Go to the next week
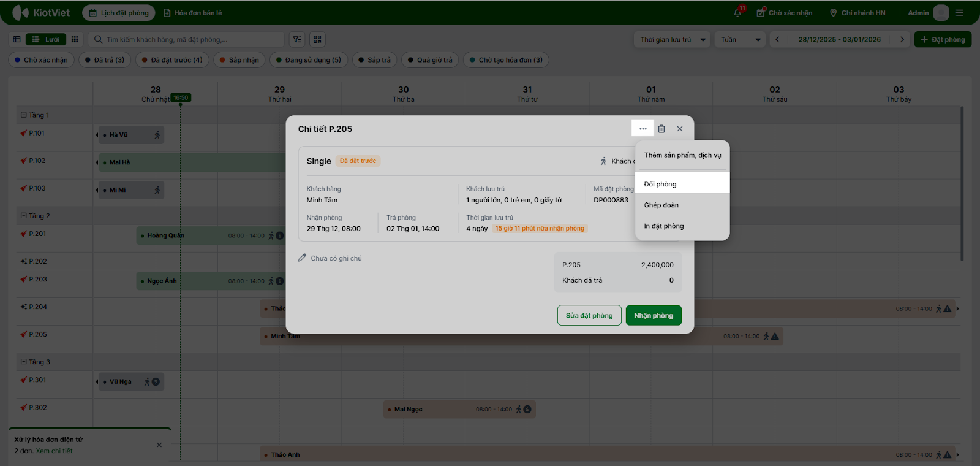980x466 pixels. (x=902, y=39)
